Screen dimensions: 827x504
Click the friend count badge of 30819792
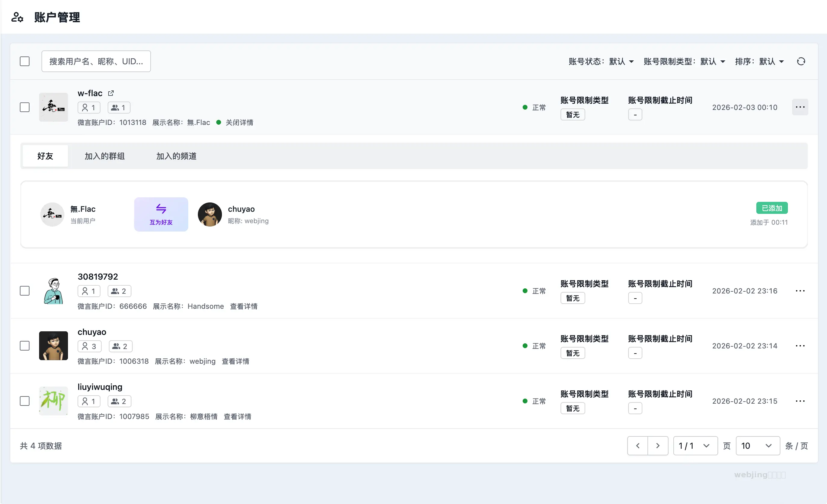[x=89, y=291]
